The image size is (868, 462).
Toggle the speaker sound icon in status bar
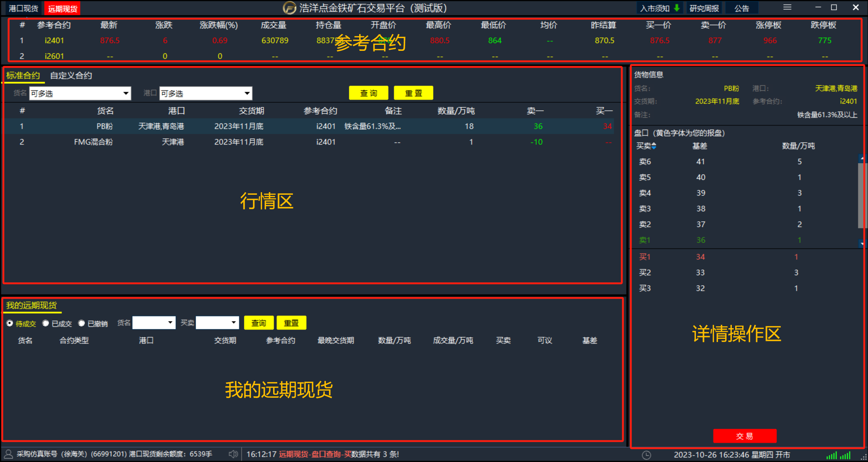click(233, 454)
